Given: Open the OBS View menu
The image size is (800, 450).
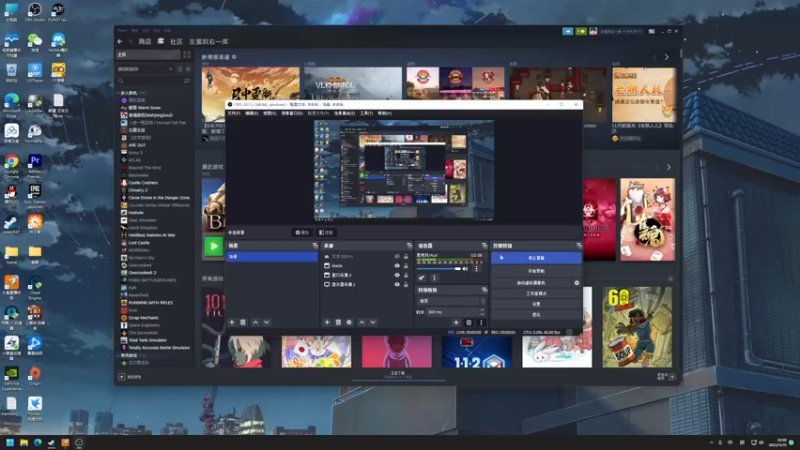Looking at the screenshot, I should coord(269,113).
